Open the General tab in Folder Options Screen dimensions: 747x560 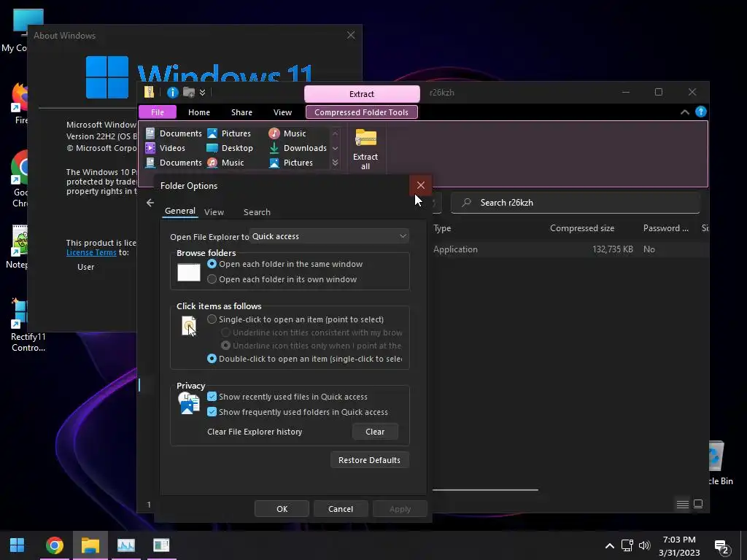[180, 211]
